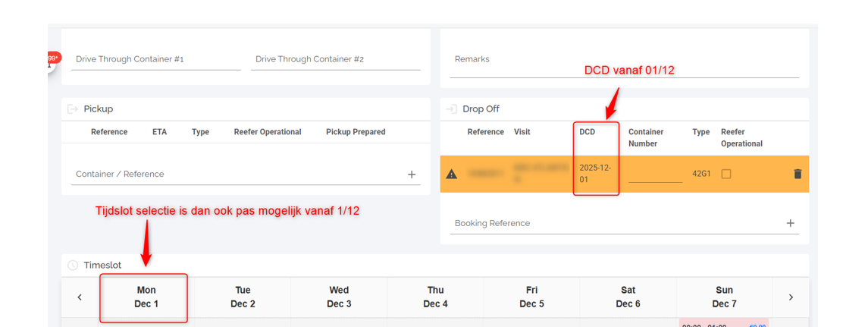Go to next week in timeslot calendar
868x327 pixels.
(791, 297)
